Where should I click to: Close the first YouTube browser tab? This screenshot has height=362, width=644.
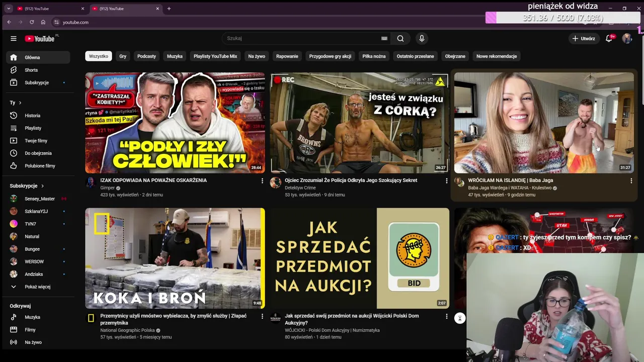83,9
